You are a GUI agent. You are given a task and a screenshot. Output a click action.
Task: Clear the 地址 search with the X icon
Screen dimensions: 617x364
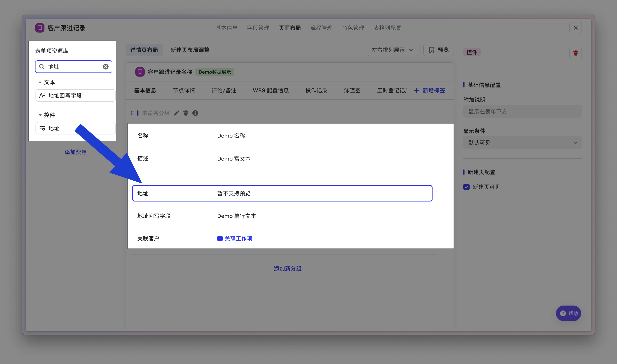105,67
